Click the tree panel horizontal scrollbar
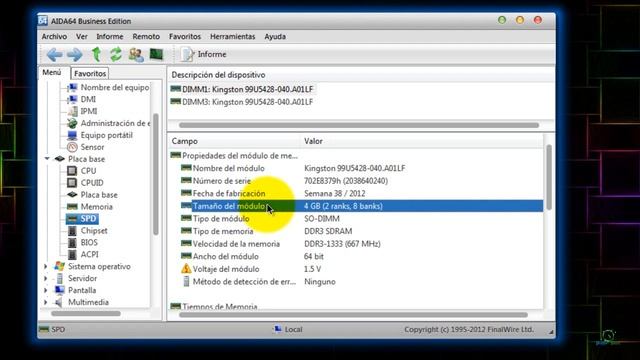The height and width of the screenshot is (360, 640). click(86, 314)
